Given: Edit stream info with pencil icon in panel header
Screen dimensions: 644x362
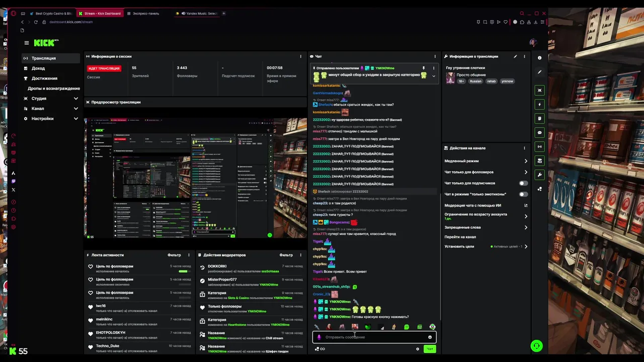Looking at the screenshot, I should point(515,56).
